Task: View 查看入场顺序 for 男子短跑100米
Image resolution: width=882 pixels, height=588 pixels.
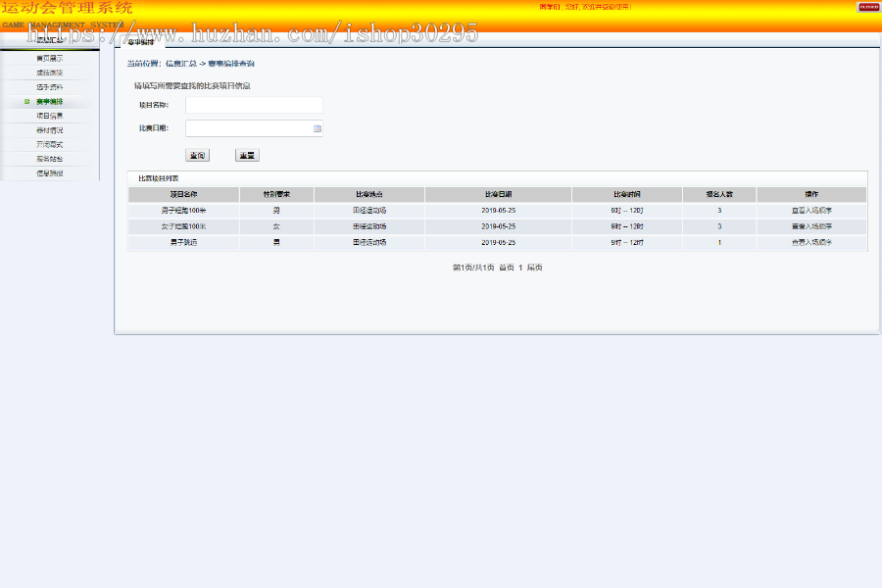Action: (x=810, y=211)
